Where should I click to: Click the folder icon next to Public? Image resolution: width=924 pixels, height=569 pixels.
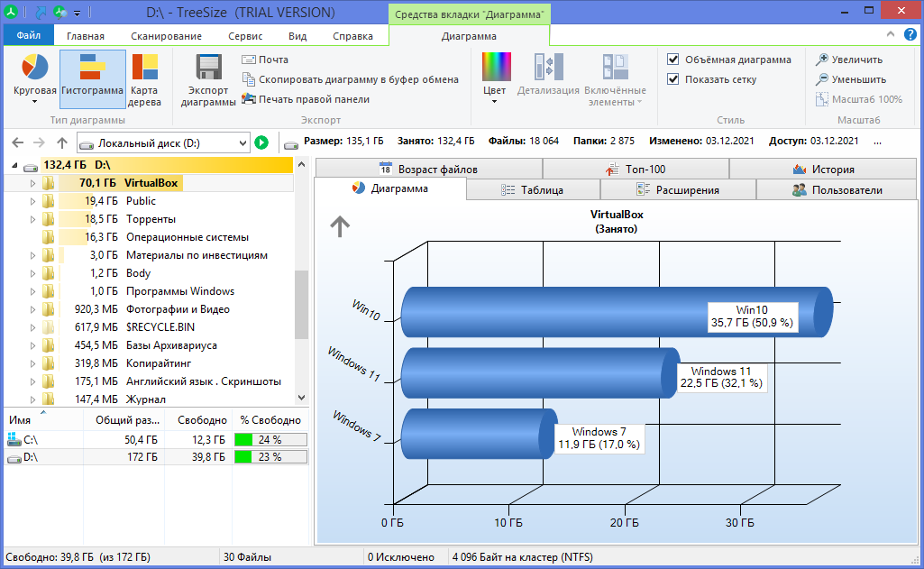pos(49,201)
